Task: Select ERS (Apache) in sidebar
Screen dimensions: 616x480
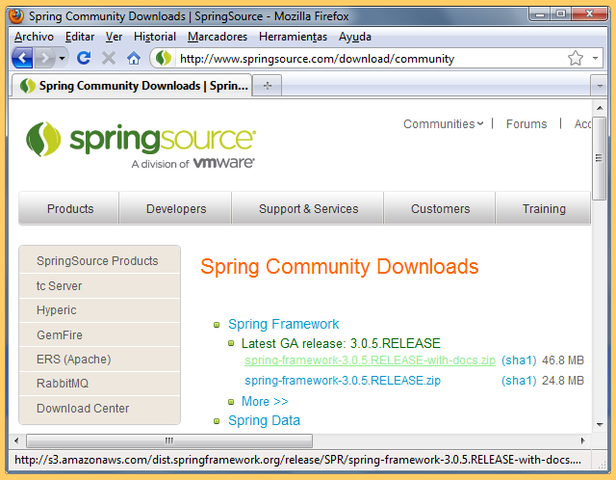Action: pyautogui.click(x=99, y=359)
